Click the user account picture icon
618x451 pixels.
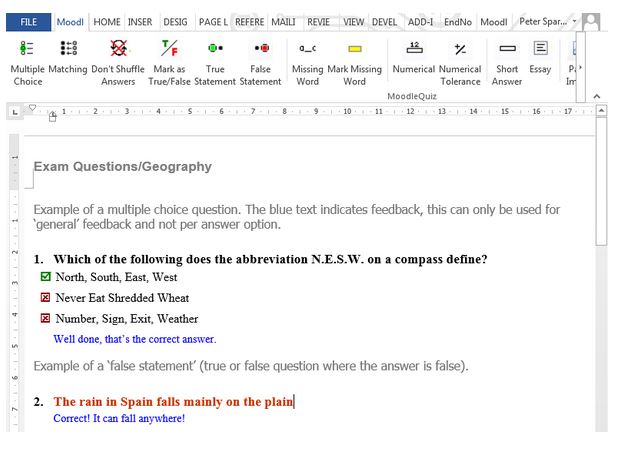tap(591, 22)
